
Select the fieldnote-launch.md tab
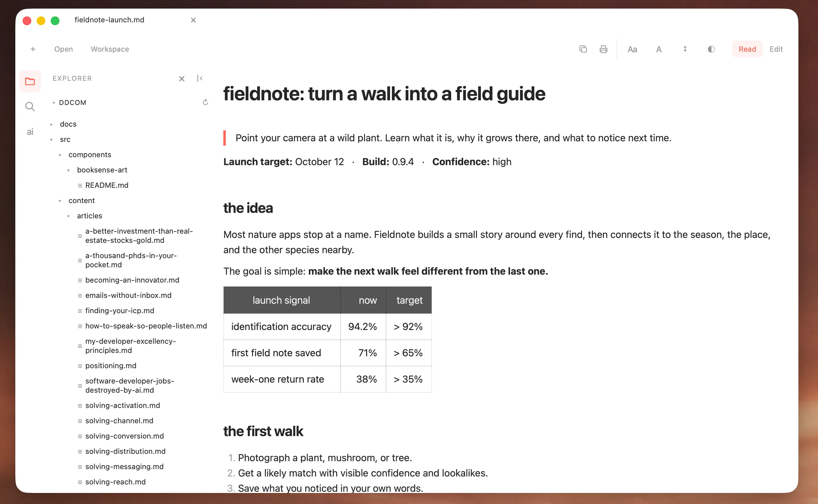pos(109,20)
